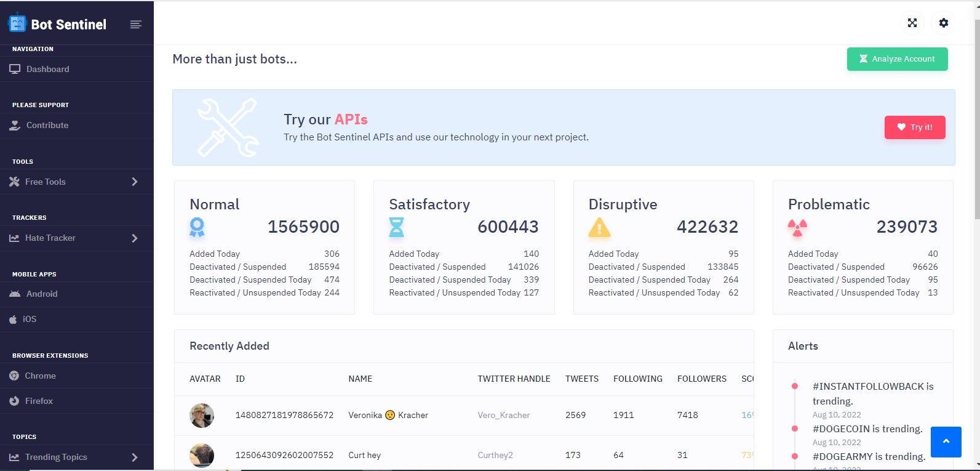Click the FOLLOWERS column header
Image resolution: width=980 pixels, height=471 pixels.
point(702,379)
